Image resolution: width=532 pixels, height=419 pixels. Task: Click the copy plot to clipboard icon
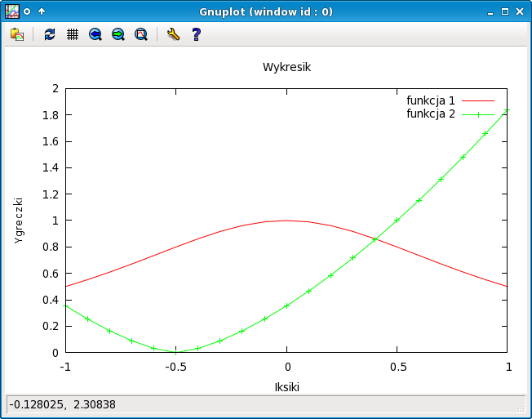(x=16, y=34)
